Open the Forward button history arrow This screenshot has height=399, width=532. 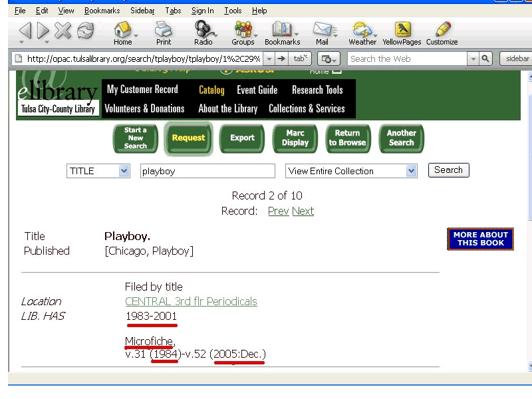click(47, 43)
